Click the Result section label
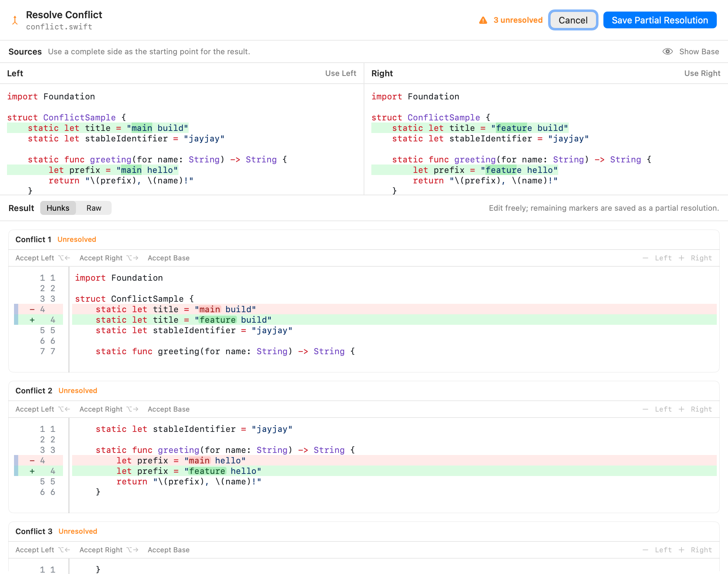This screenshot has height=574, width=728. click(21, 208)
